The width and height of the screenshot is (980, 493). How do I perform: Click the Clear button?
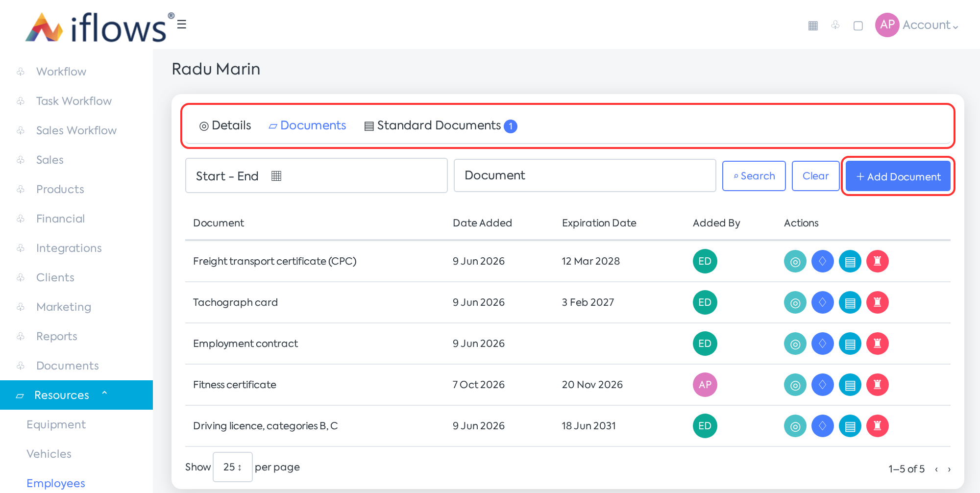click(815, 176)
